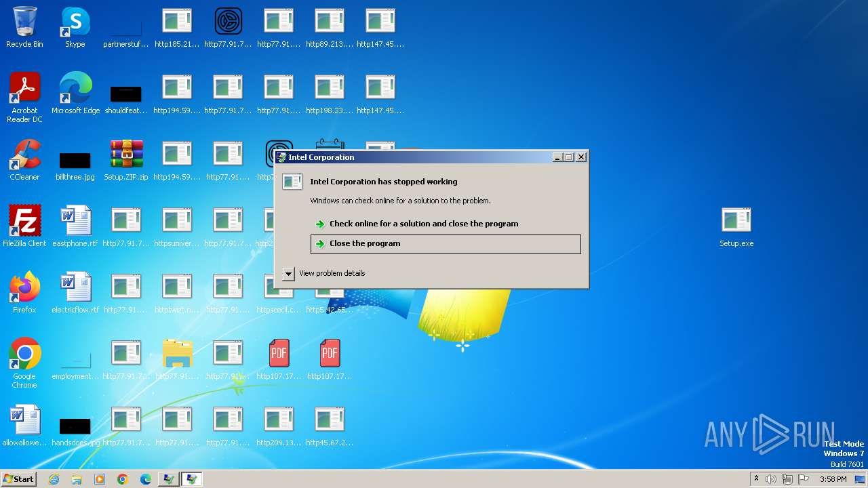
Task: Select the partnerstuf... desktop file
Action: [126, 33]
